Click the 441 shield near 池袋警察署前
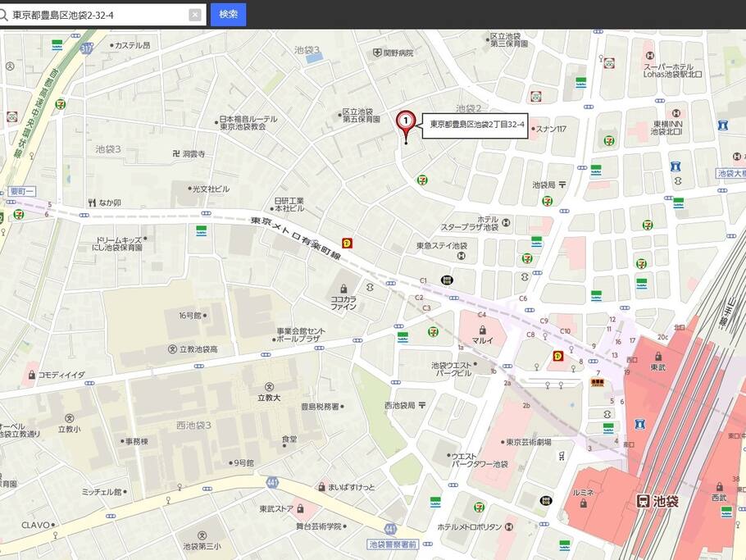This screenshot has height=560, width=746. click(390, 529)
